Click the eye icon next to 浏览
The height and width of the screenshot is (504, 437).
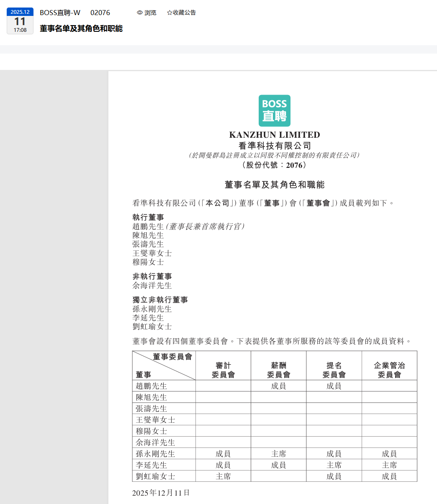140,13
